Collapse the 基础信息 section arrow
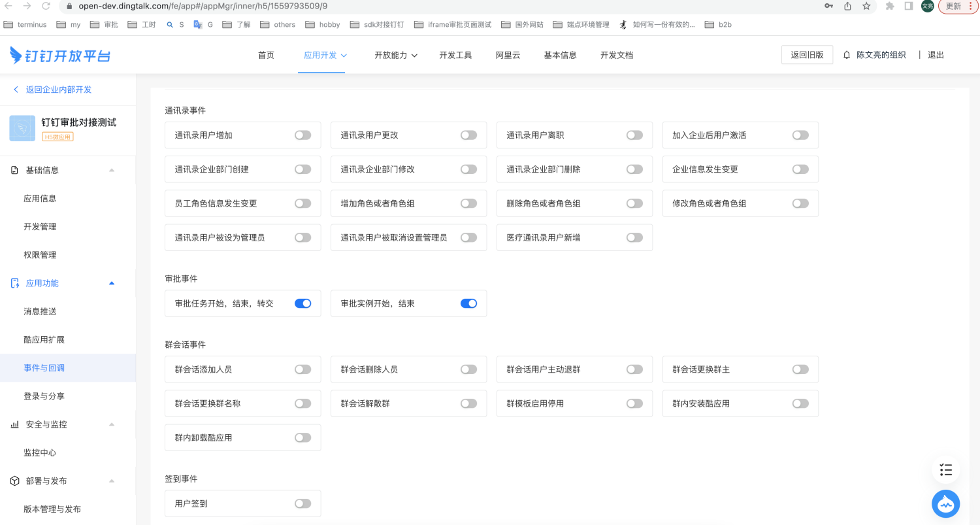Viewport: 980px width, 525px height. (x=112, y=170)
